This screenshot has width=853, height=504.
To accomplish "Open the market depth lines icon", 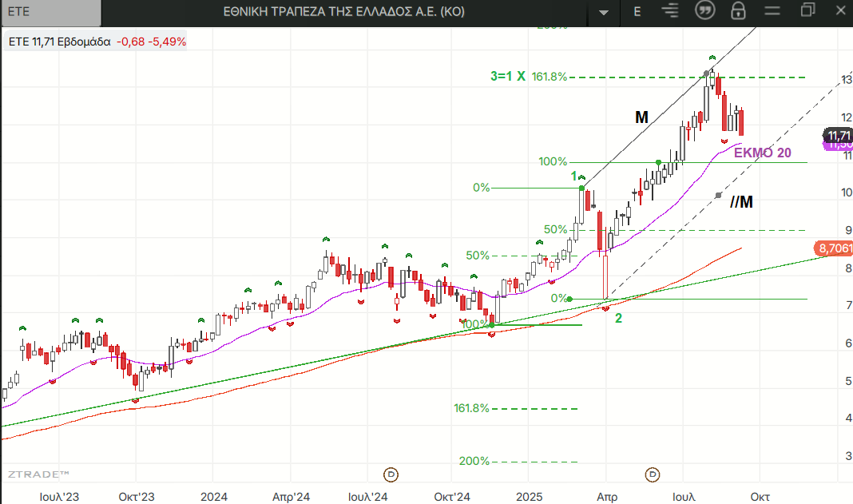I will click(x=671, y=11).
